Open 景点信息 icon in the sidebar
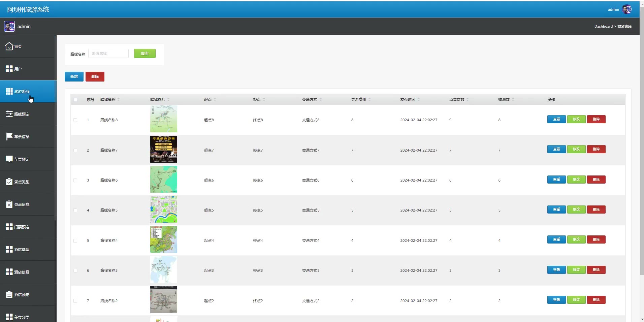 pyautogui.click(x=9, y=204)
